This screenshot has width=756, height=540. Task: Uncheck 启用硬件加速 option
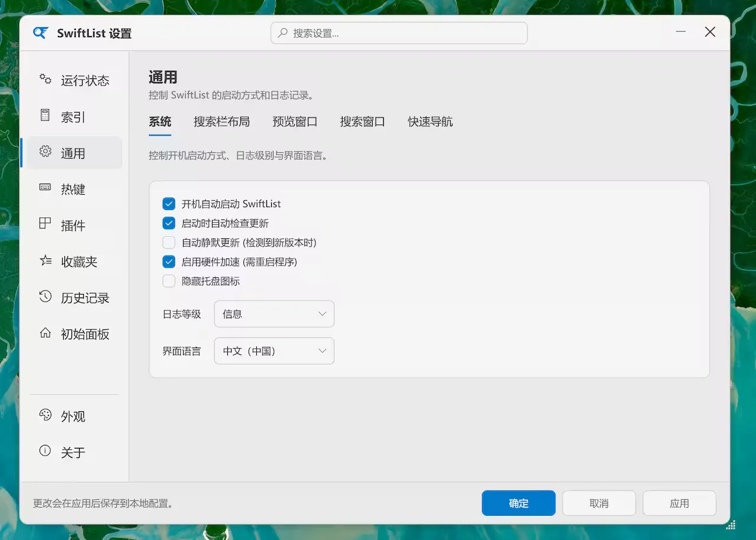[169, 262]
